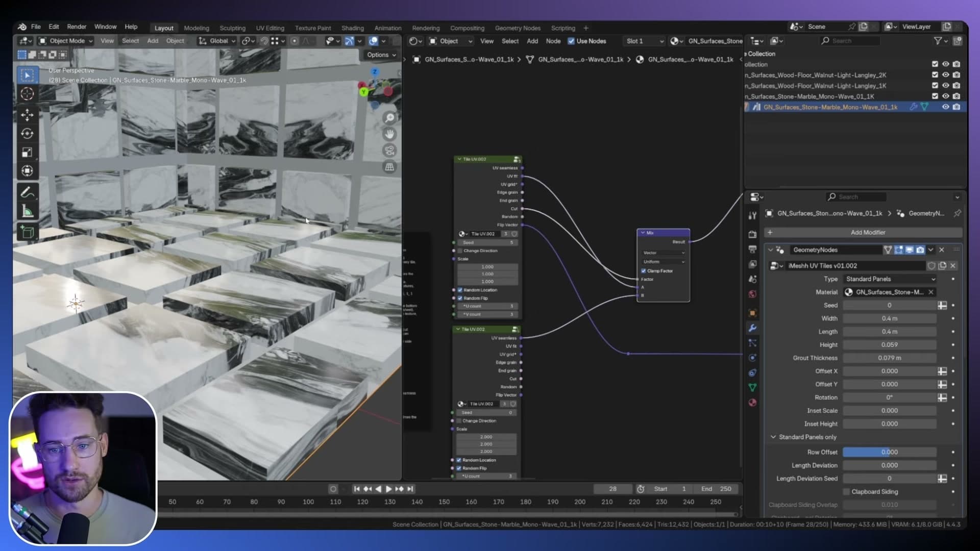
Task: Remove the GeometryNodes modifier
Action: [942, 250]
